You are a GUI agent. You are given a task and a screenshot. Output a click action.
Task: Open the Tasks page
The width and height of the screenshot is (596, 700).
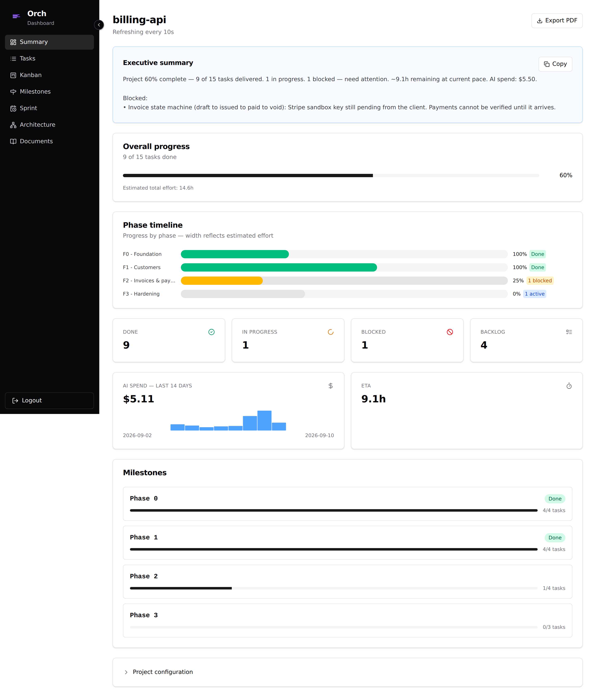[49, 59]
